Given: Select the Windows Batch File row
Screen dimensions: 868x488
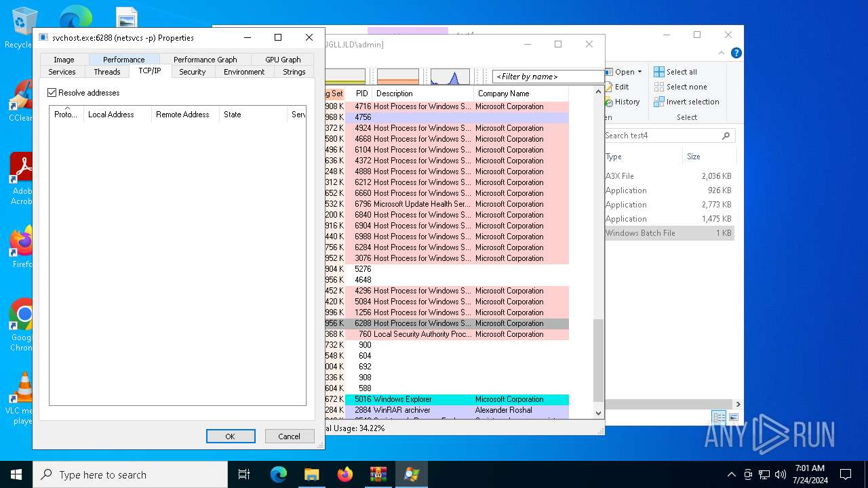Looking at the screenshot, I should click(669, 233).
